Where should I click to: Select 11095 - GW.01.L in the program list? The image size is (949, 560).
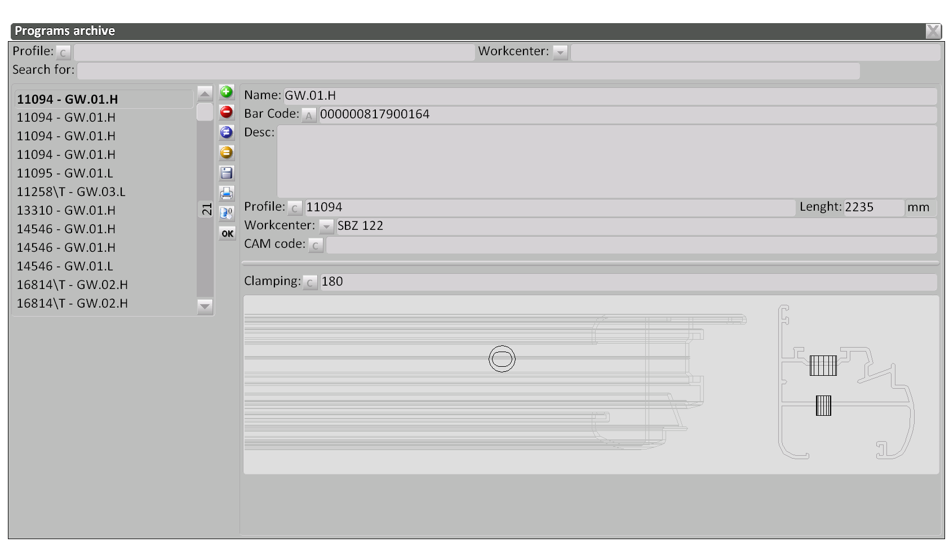coord(65,173)
